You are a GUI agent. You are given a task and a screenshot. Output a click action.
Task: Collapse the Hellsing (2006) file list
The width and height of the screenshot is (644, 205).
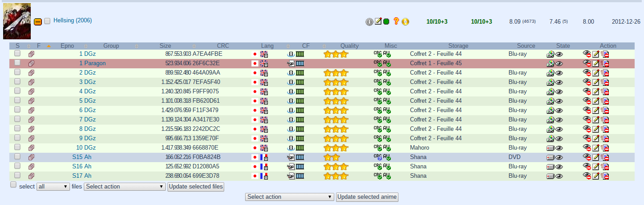[x=38, y=21]
